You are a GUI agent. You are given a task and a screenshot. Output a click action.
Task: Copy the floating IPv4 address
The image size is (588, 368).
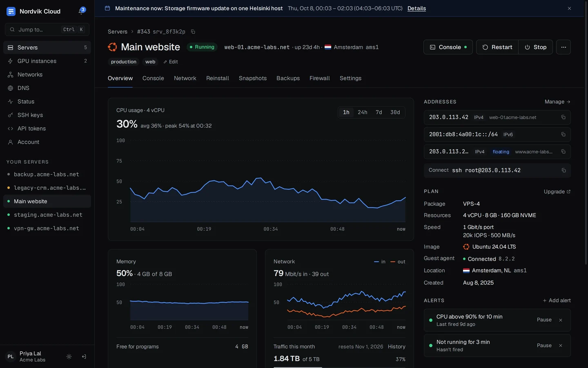click(563, 152)
